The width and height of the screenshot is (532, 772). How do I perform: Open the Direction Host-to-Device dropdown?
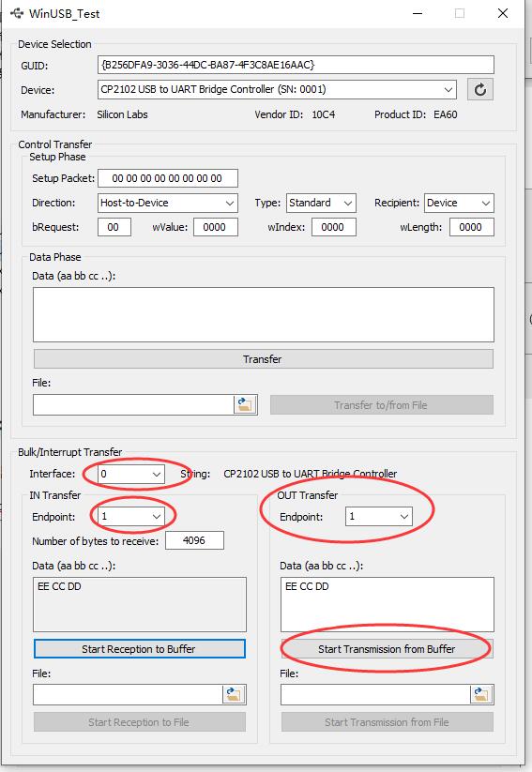167,203
